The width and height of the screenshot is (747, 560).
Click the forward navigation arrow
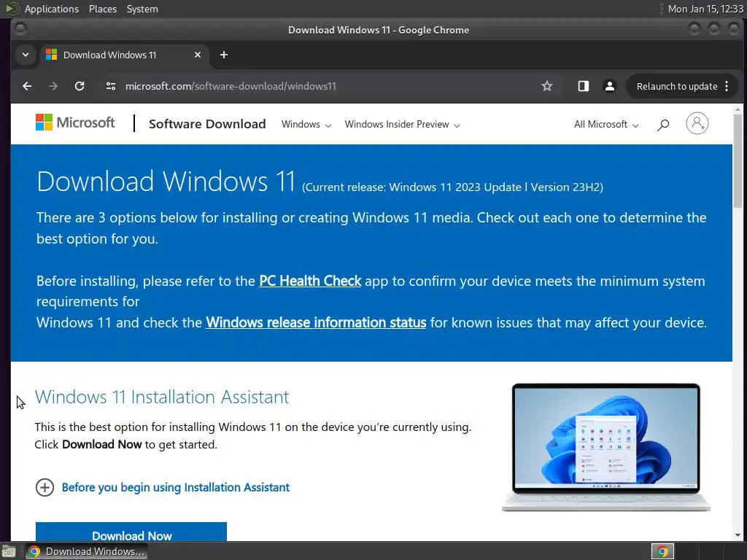click(x=53, y=86)
